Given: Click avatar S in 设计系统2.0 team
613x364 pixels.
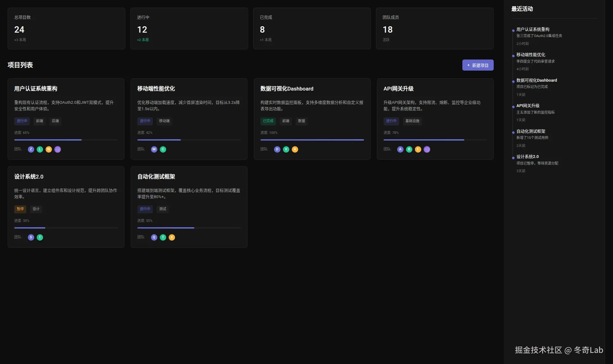Looking at the screenshot, I should click(31, 237).
